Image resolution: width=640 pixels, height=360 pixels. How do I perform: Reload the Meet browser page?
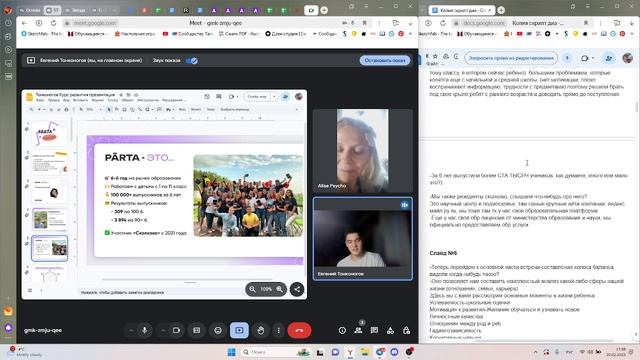(x=53, y=23)
